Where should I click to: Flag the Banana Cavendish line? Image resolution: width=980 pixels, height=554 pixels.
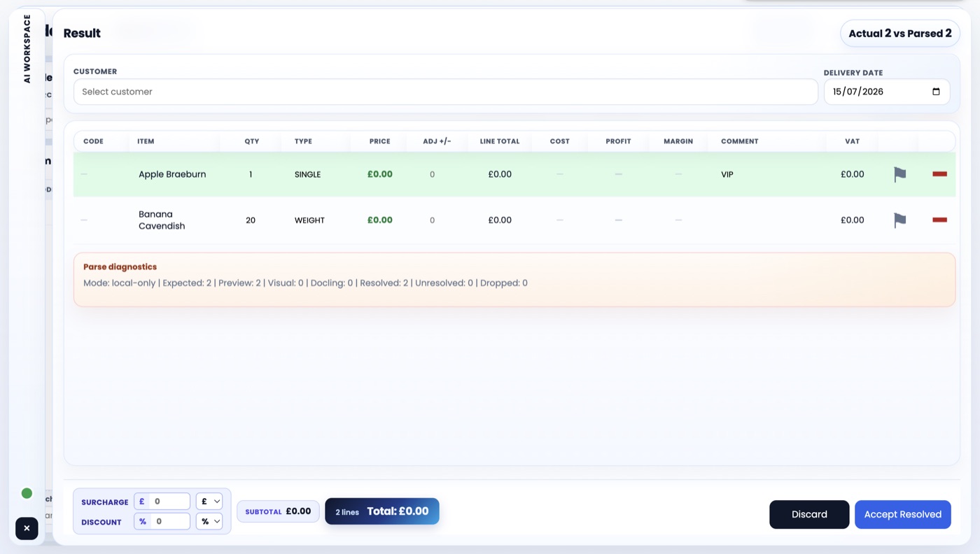click(x=899, y=220)
